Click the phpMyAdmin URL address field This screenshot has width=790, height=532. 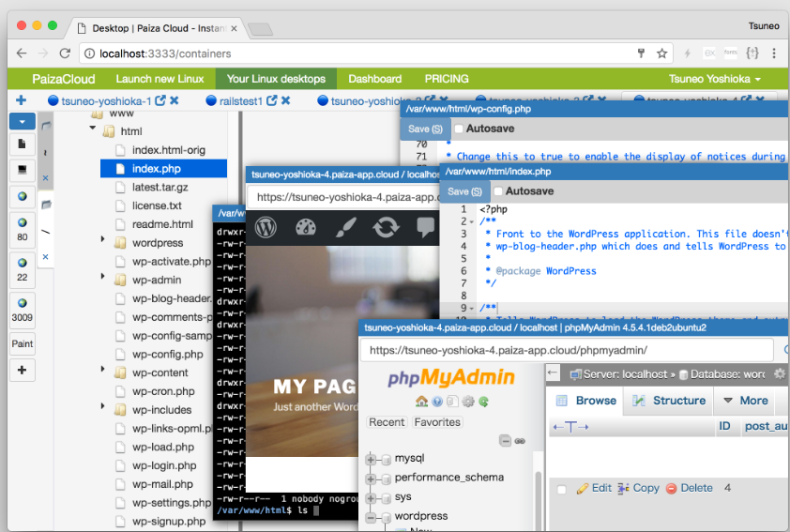567,350
